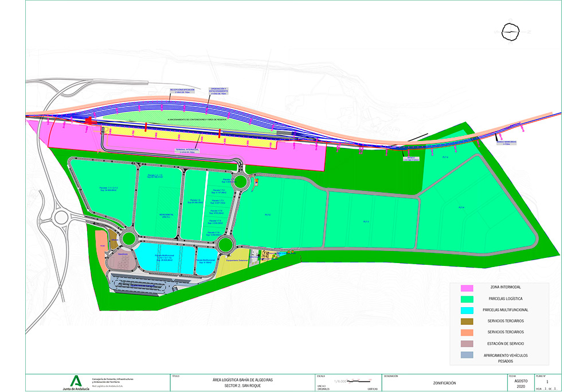
Task: Click the Recepción/Expedición callout label
Action: click(x=182, y=91)
